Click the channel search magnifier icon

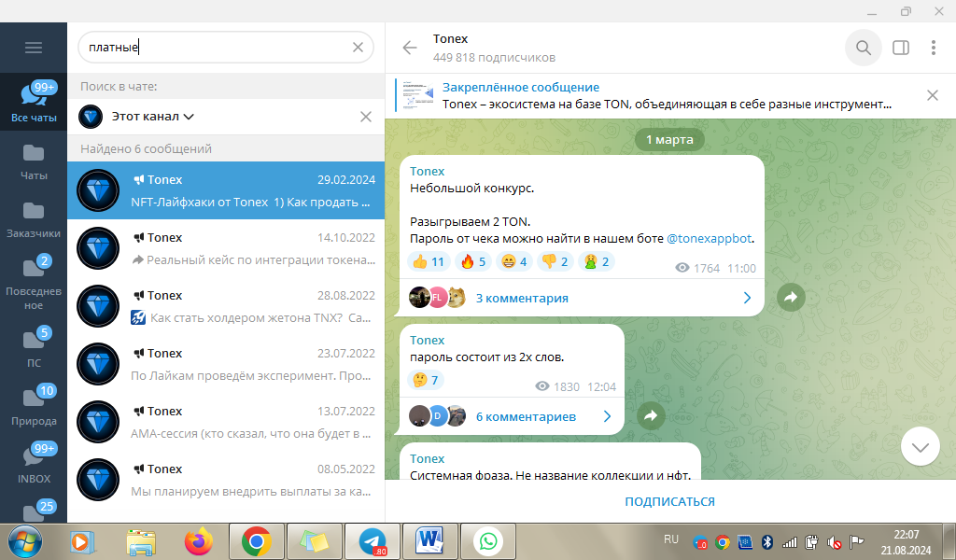click(864, 48)
